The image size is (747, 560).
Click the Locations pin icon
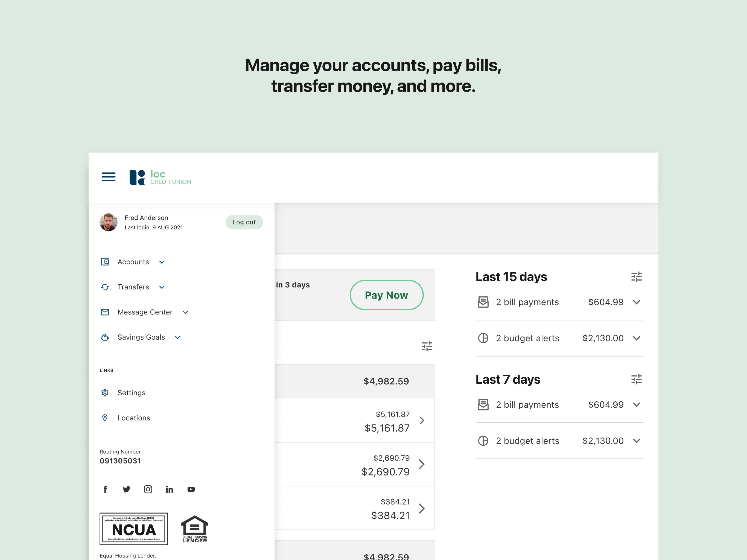click(x=105, y=418)
